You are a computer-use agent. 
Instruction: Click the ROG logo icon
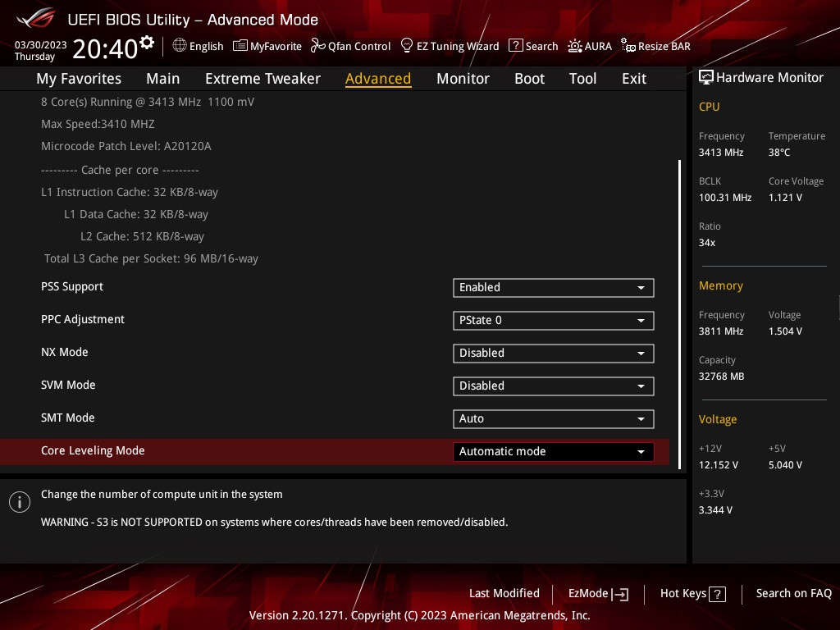point(35,18)
